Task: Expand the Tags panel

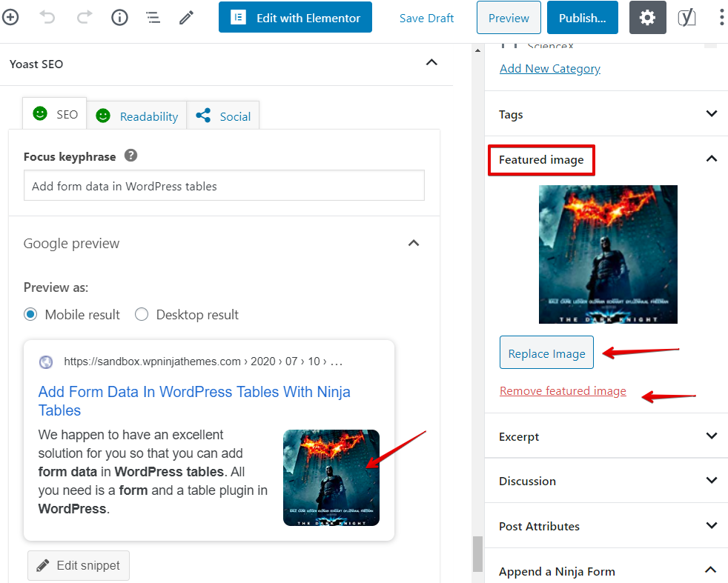Action: pos(711,113)
